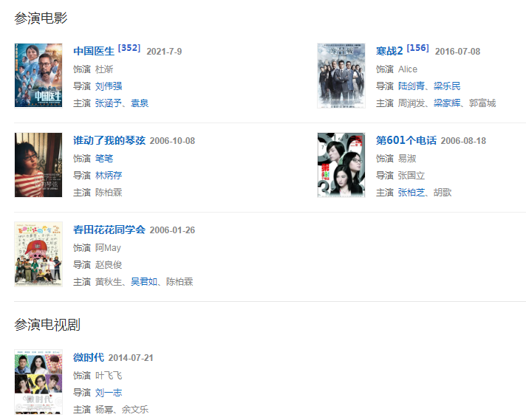Open actor 梁家辉's link
Image resolution: width=526 pixels, height=420 pixels.
447,103
